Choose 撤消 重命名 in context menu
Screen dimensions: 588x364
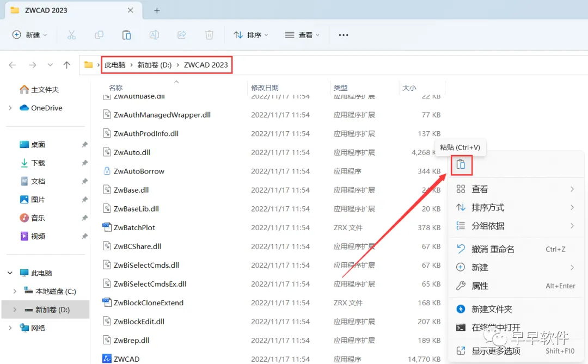tap(516, 249)
